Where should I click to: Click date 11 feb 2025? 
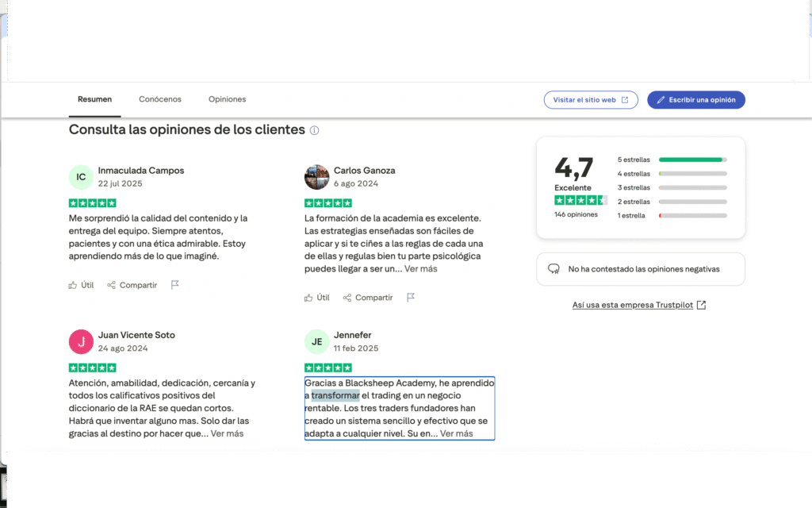point(356,348)
